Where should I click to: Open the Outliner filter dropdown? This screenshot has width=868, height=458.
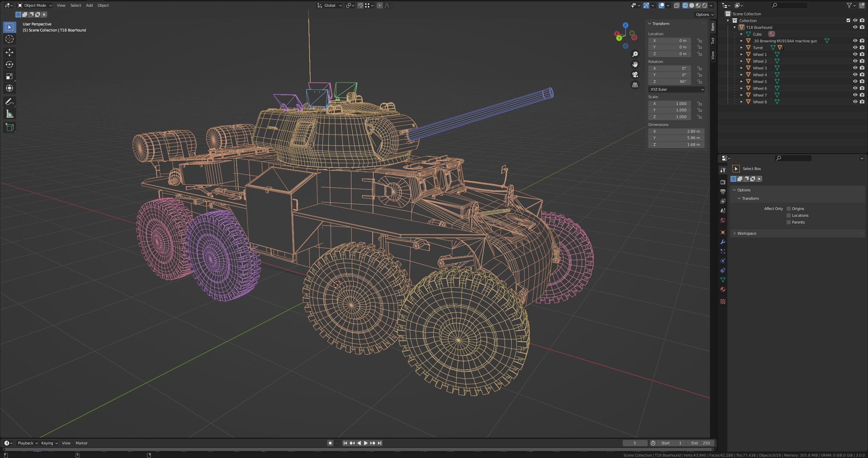tap(851, 5)
